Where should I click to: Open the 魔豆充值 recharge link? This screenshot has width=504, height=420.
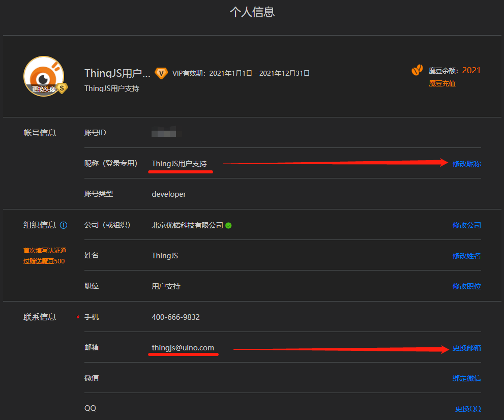[442, 83]
